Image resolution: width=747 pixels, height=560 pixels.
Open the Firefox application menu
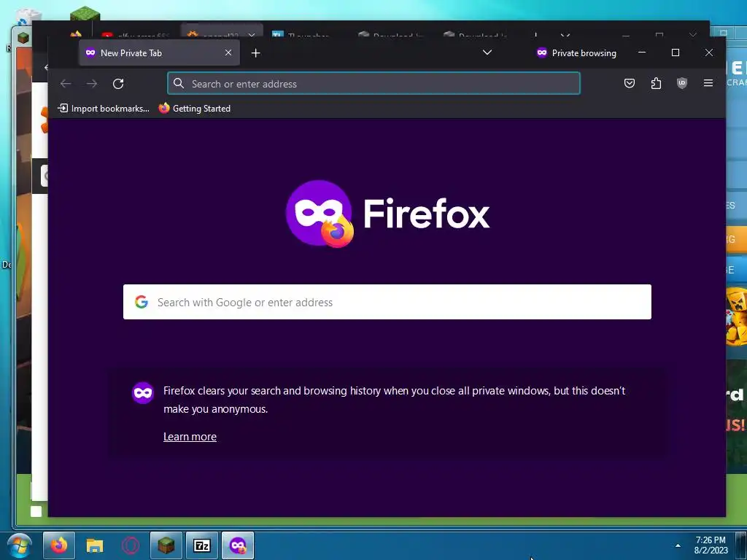[x=708, y=83]
